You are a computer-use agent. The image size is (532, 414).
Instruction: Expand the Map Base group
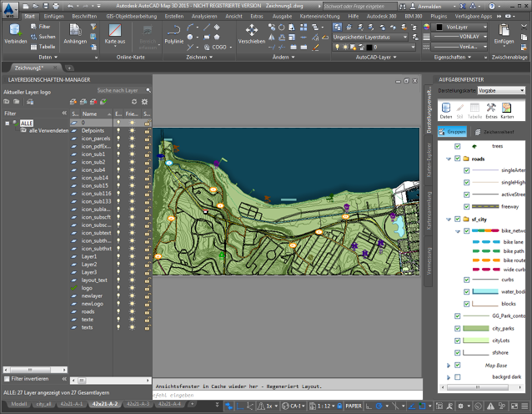coord(449,365)
